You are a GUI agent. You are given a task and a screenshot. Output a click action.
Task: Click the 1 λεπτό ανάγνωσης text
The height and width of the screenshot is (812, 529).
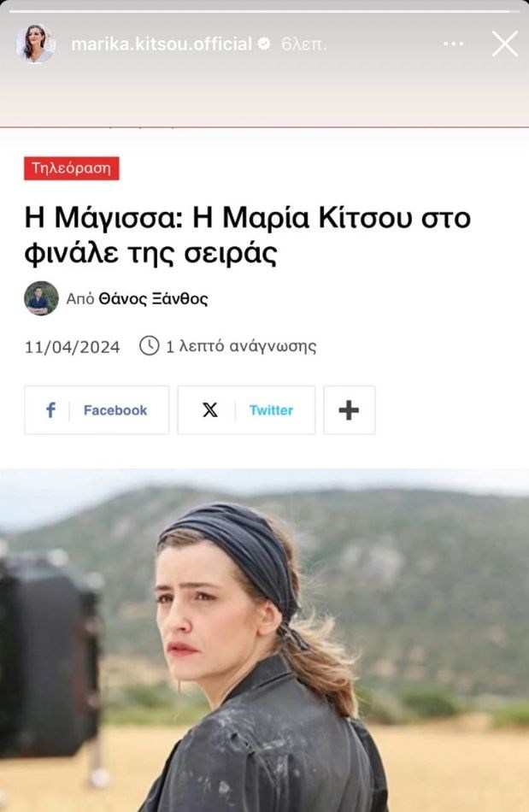(241, 346)
